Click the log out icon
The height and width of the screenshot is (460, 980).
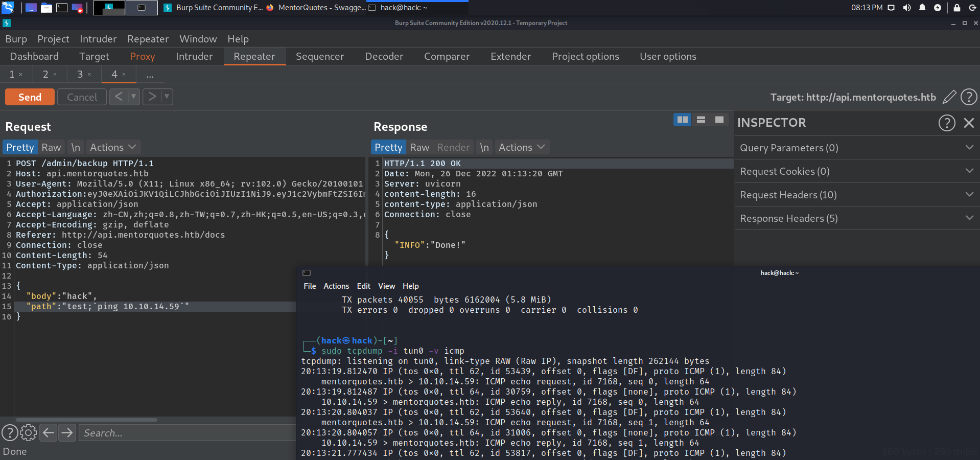pyautogui.click(x=972, y=8)
